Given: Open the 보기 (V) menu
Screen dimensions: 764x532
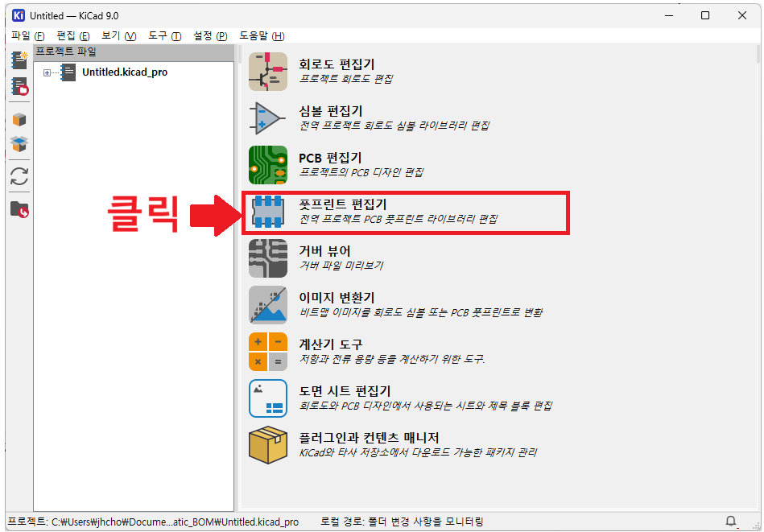Looking at the screenshot, I should coord(119,36).
